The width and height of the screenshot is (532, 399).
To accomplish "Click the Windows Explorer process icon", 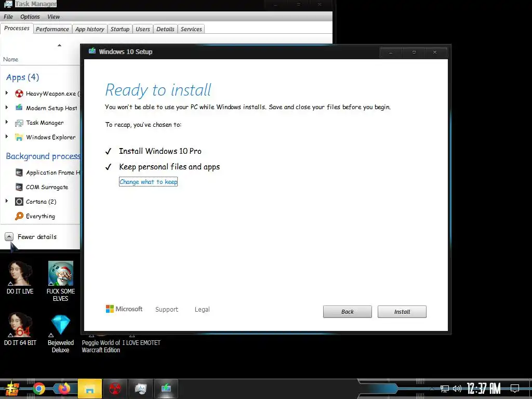I will (19, 137).
